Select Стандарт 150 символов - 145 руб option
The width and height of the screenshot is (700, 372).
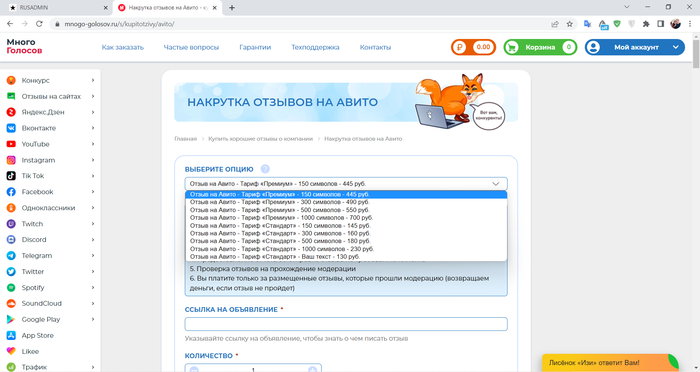point(346,226)
